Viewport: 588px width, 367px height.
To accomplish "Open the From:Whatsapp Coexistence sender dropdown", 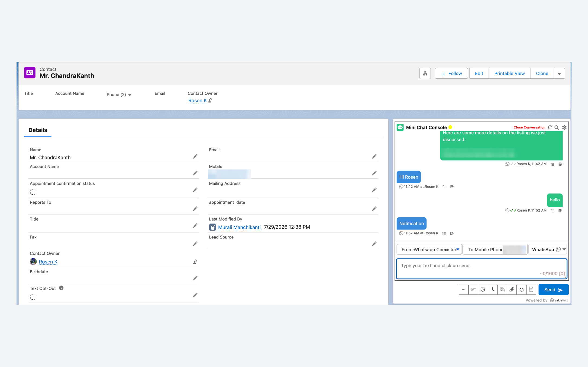I will pos(429,250).
